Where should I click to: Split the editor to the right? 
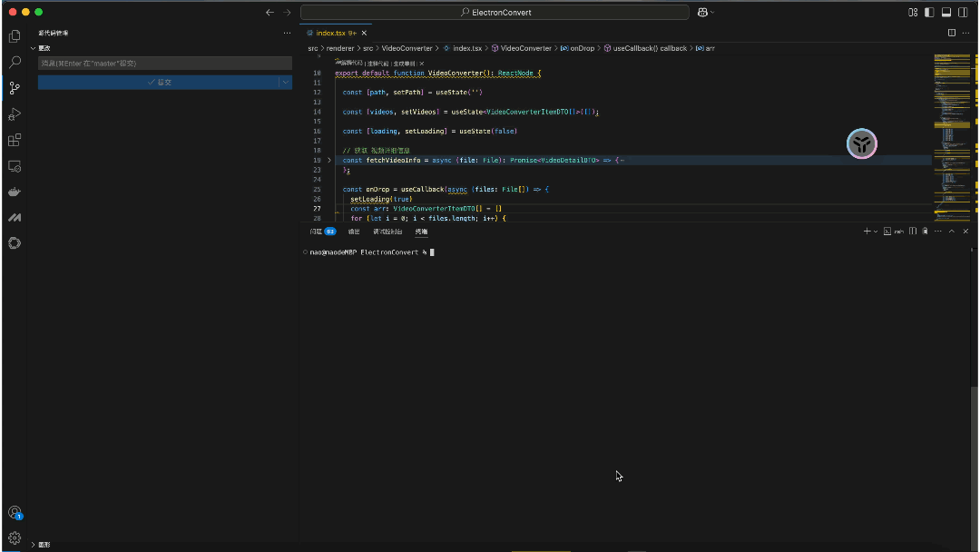point(952,33)
